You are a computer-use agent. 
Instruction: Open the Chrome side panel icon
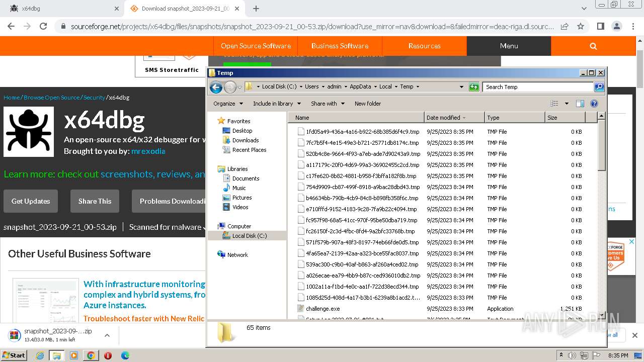click(600, 26)
